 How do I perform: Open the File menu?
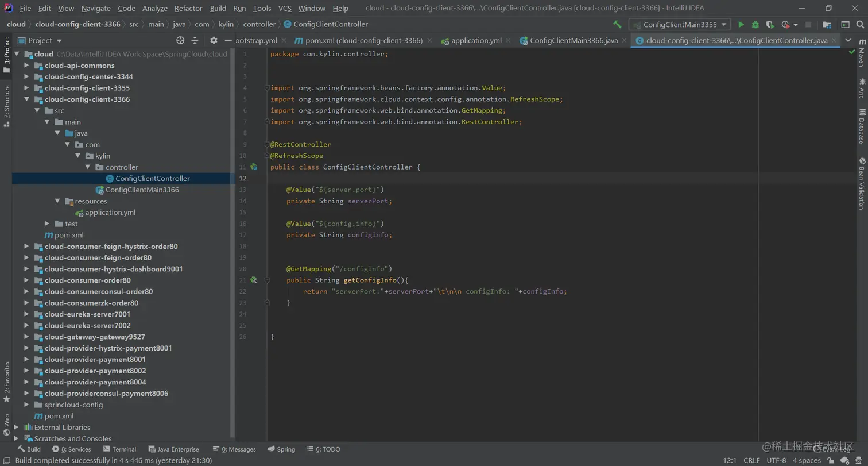point(25,8)
